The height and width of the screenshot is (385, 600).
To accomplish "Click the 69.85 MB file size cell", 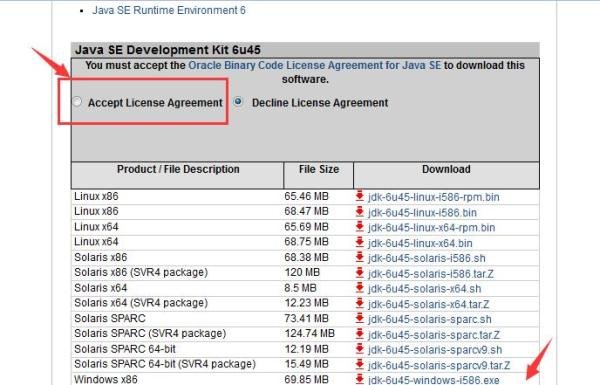I will pos(307,379).
